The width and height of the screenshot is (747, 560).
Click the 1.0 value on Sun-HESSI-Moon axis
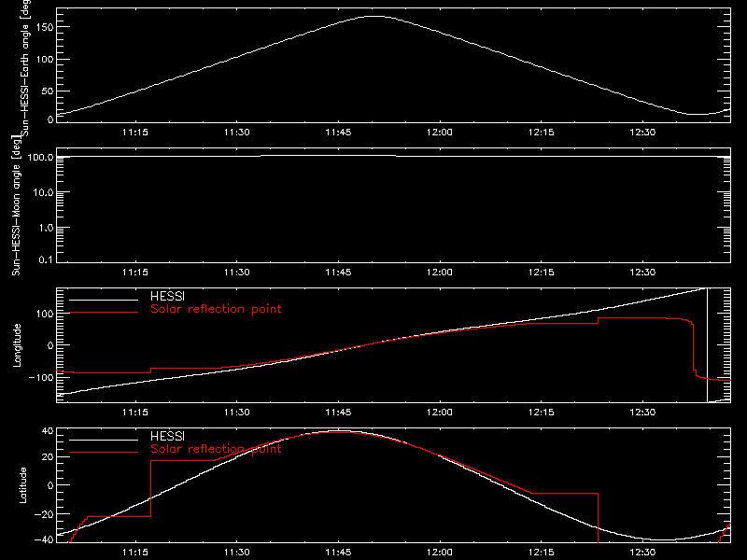pyautogui.click(x=46, y=228)
